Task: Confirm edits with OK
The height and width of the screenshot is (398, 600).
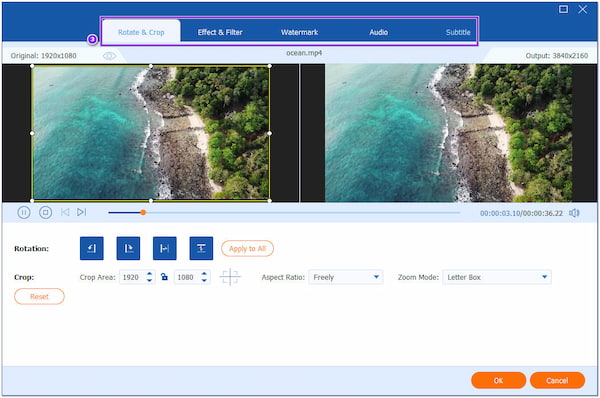Action: [498, 380]
